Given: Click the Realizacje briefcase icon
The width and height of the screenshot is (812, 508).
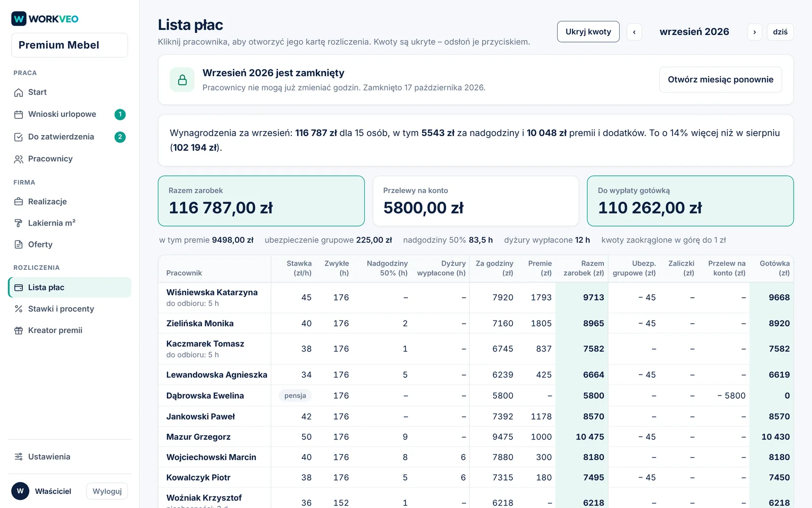Looking at the screenshot, I should (19, 202).
